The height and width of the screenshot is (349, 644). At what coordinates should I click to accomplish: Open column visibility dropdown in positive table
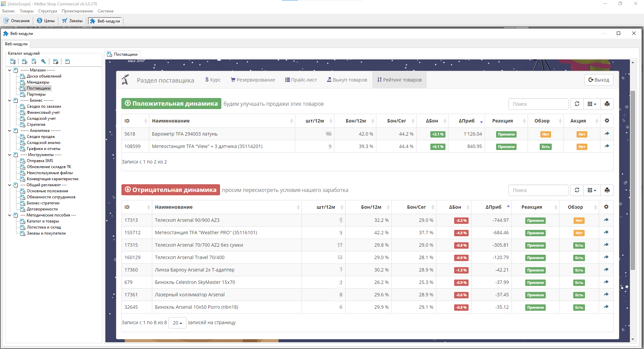pyautogui.click(x=592, y=104)
